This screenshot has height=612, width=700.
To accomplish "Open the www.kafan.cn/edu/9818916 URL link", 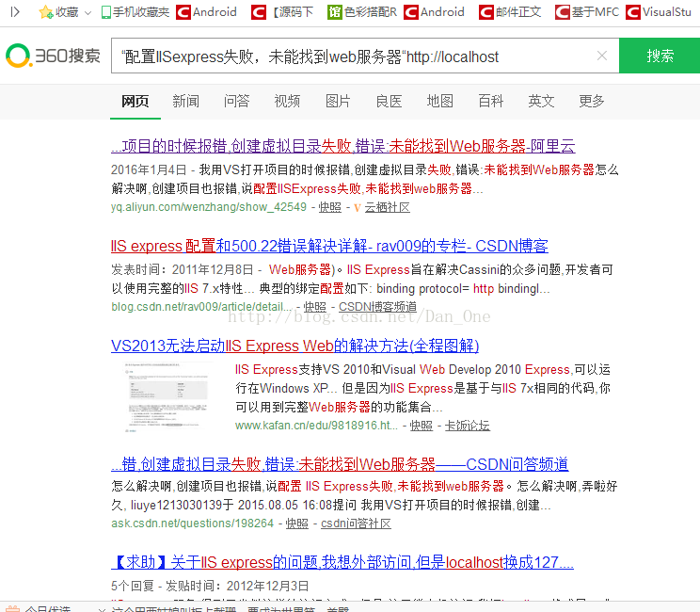I will coord(316,426).
